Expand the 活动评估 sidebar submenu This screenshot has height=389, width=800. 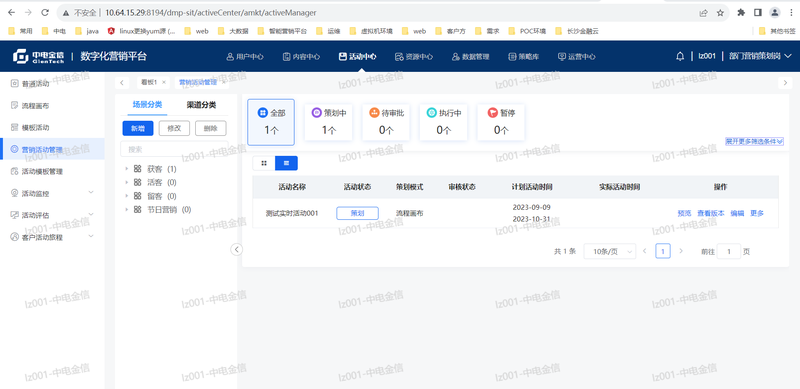(52, 215)
